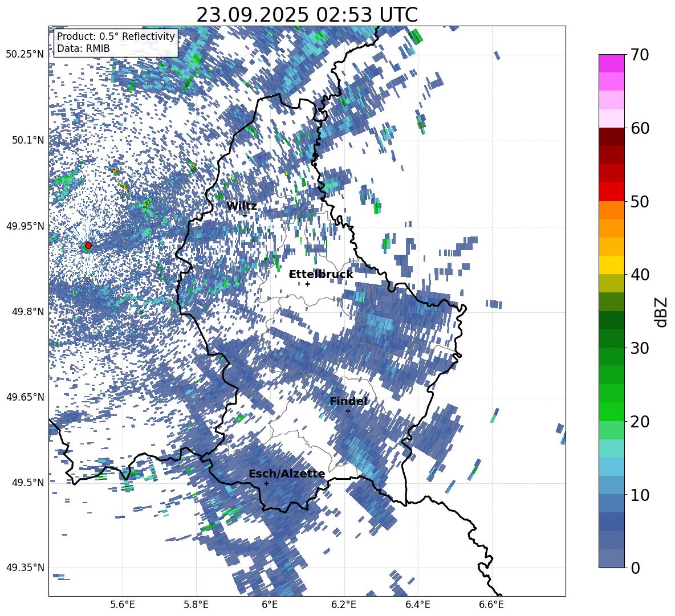Click the Ettelbruck city label
675x616 pixels.
[x=321, y=275]
